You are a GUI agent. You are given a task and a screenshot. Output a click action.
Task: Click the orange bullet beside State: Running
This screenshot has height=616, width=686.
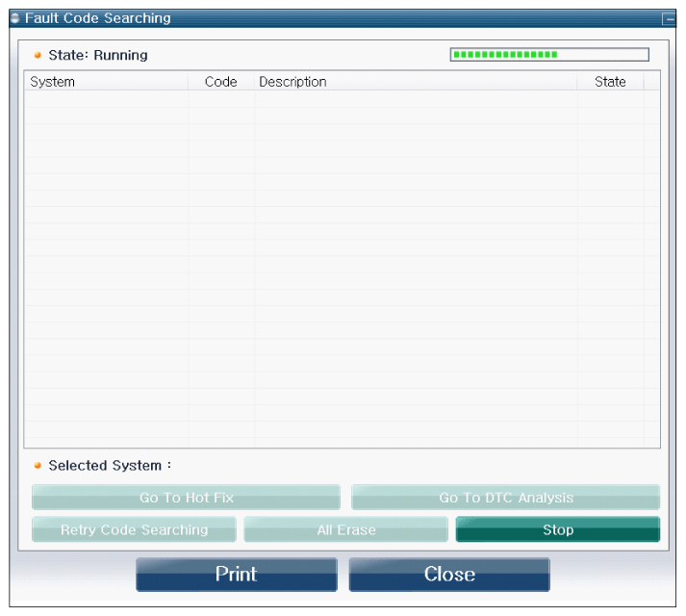[38, 56]
